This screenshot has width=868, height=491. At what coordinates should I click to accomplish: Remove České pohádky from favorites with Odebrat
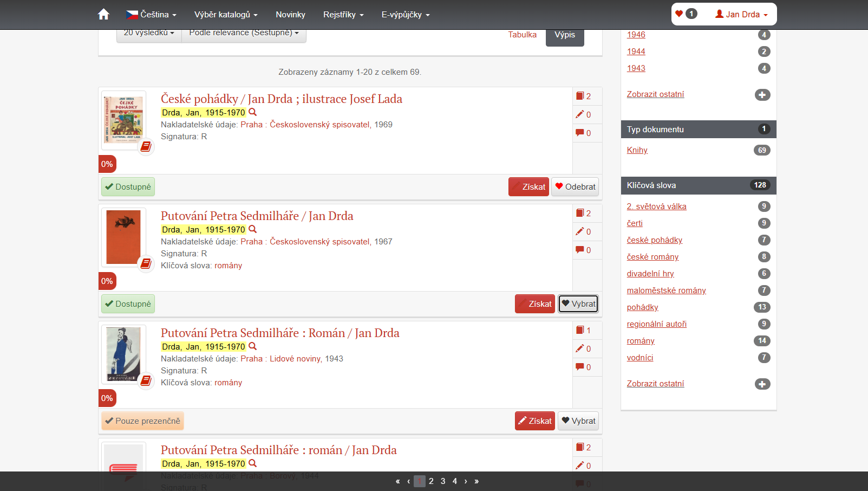click(x=575, y=187)
